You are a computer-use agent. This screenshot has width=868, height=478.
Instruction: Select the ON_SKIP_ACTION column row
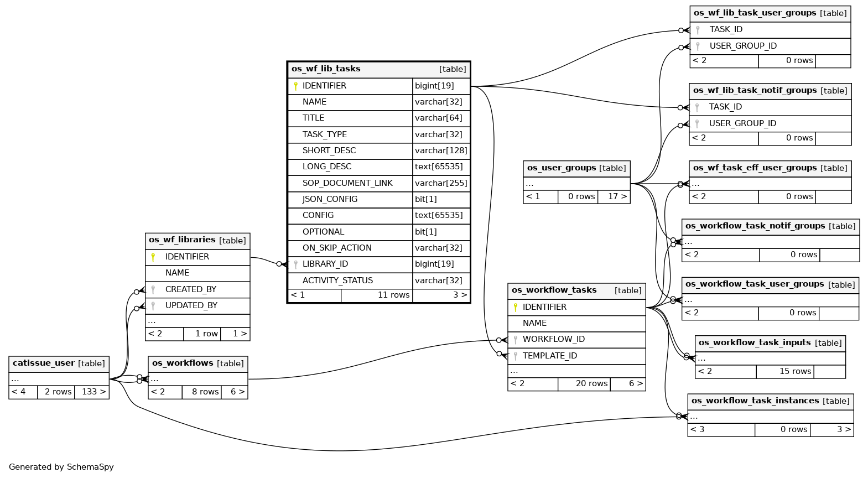[x=379, y=248]
